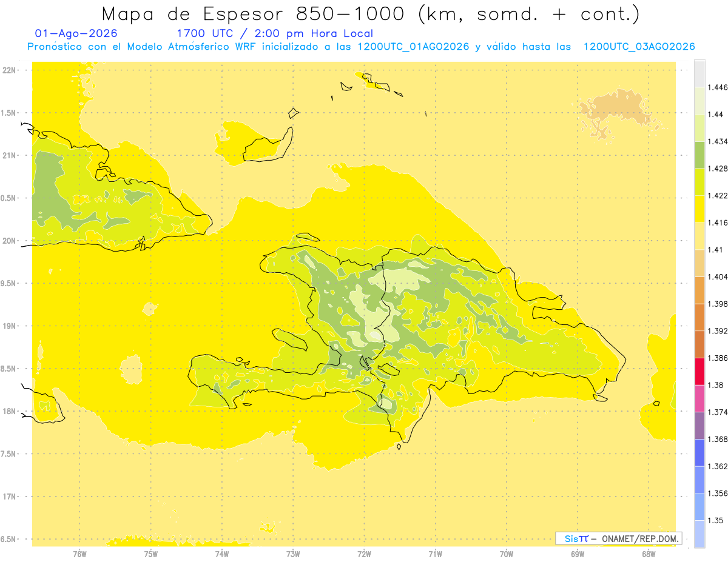
Task: Click the '69W' longitude label
Action: point(578,554)
